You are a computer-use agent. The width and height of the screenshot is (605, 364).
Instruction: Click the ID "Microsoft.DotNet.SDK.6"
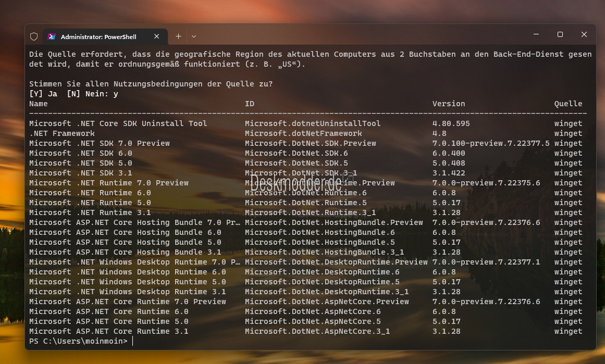click(297, 154)
